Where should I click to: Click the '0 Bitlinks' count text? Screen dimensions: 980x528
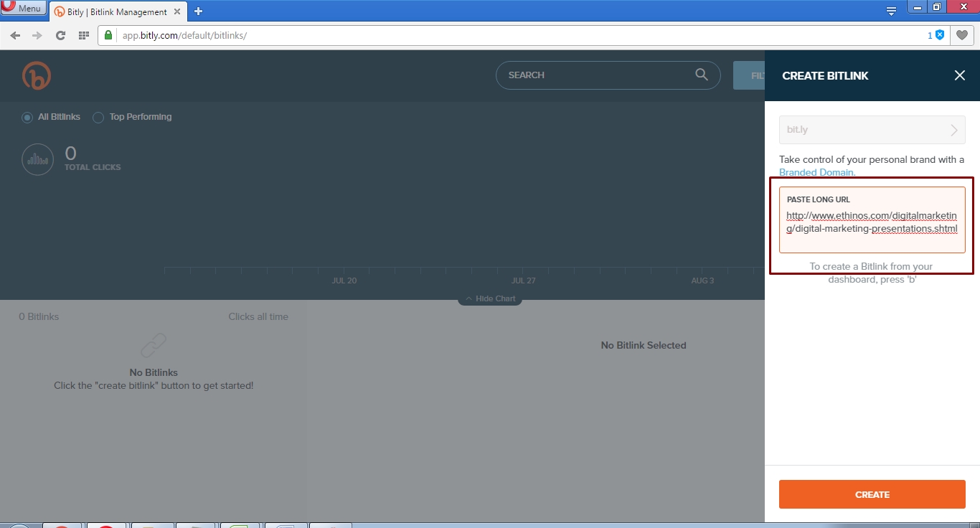point(39,316)
